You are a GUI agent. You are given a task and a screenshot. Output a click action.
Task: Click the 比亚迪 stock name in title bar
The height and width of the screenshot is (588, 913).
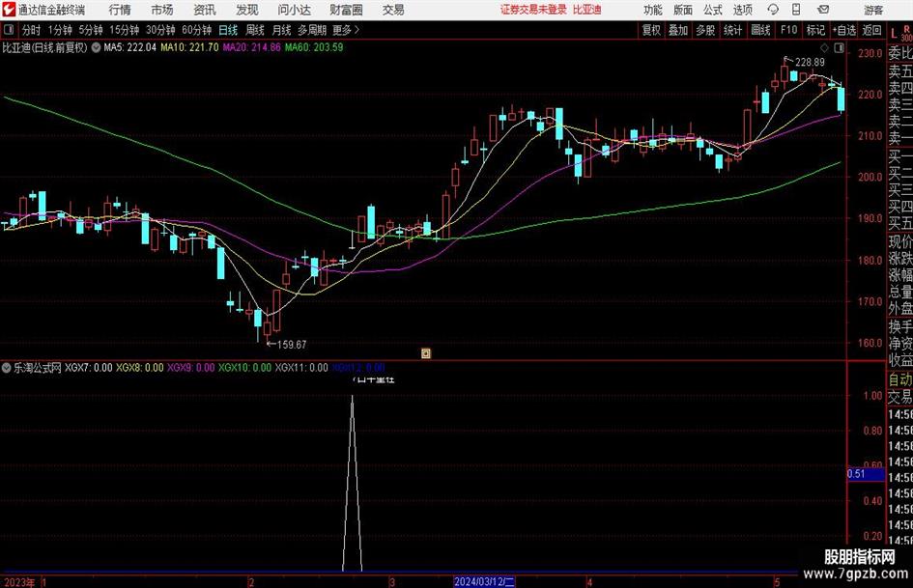587,10
